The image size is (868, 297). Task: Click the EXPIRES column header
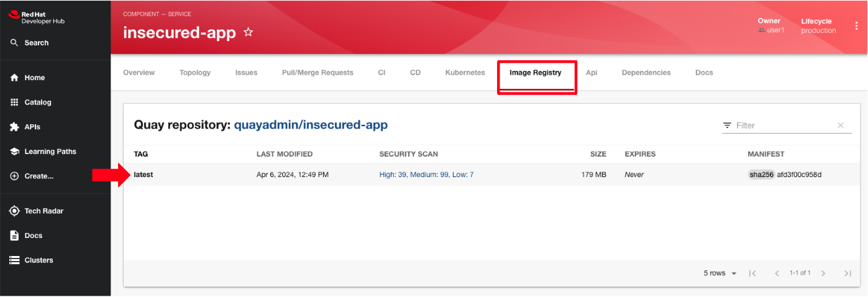[640, 154]
